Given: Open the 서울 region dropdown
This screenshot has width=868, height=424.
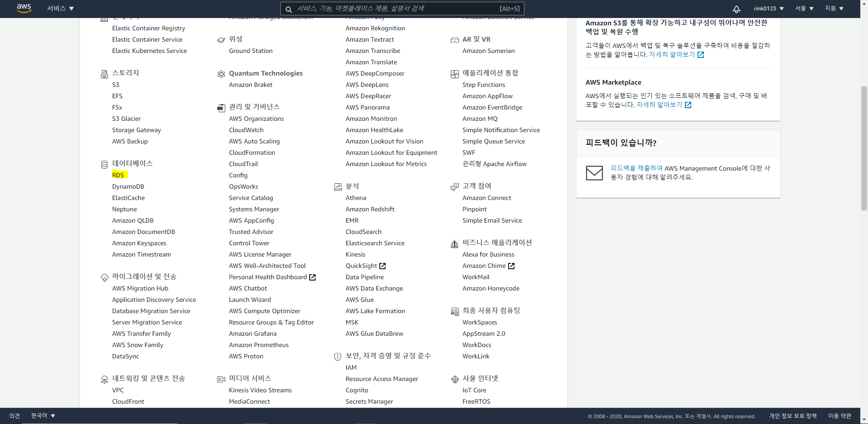Looking at the screenshot, I should 805,9.
